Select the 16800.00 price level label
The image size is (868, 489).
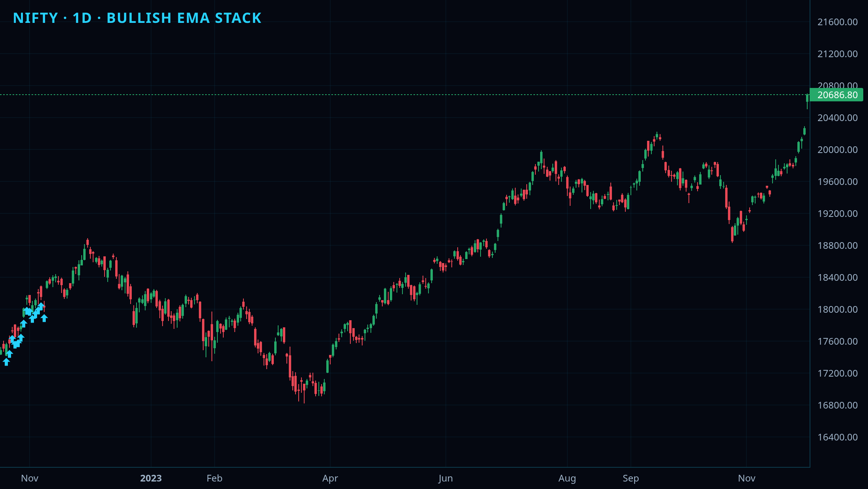pos(837,405)
